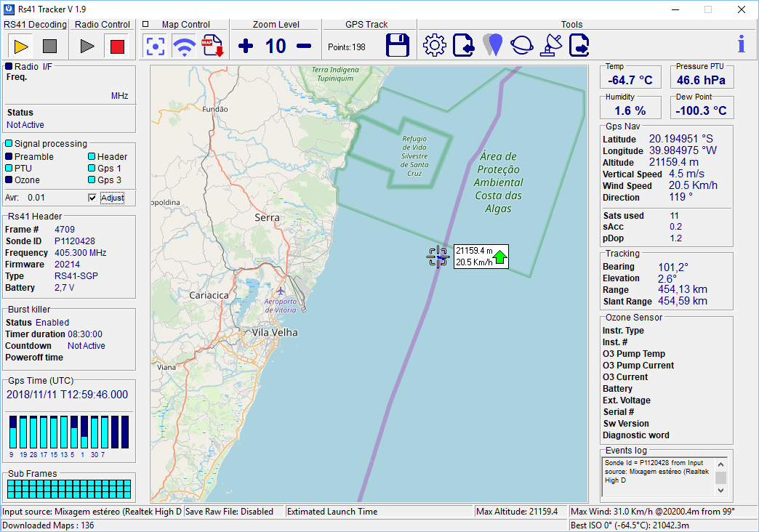The image size is (759, 532).
Task: Decrease the zoom level with minus
Action: click(x=304, y=47)
